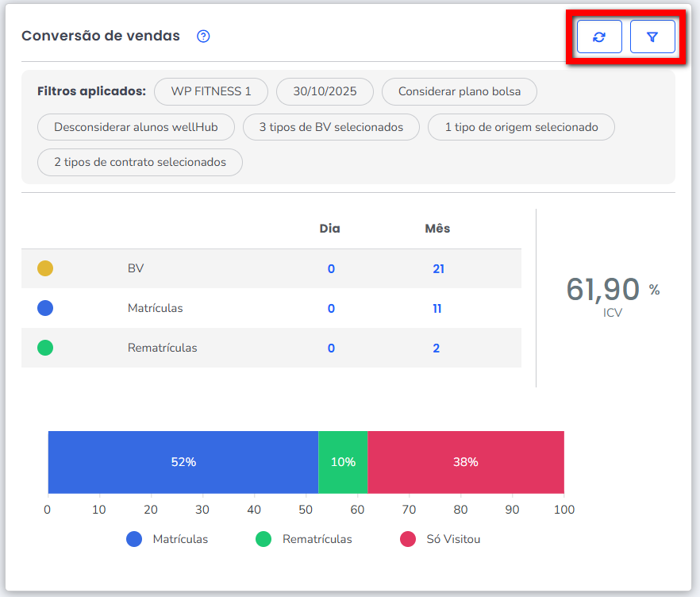
Task: Toggle Matrículas series in chart legend
Action: tap(167, 539)
